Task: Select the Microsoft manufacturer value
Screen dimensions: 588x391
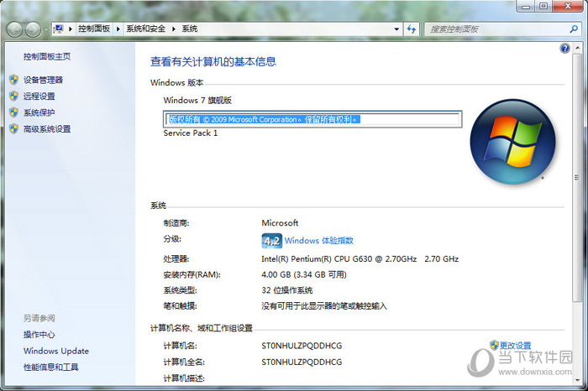Action: coord(280,223)
